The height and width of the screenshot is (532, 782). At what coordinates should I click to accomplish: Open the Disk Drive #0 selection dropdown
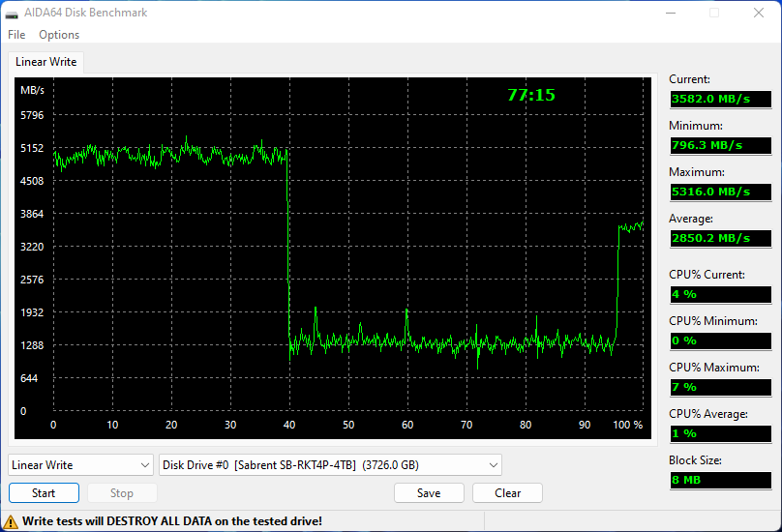330,464
